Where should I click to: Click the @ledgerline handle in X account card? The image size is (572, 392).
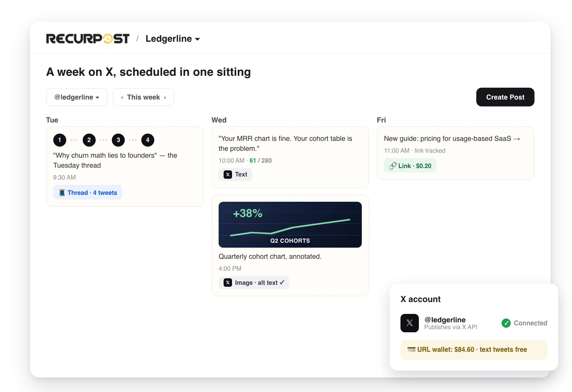[x=445, y=320]
